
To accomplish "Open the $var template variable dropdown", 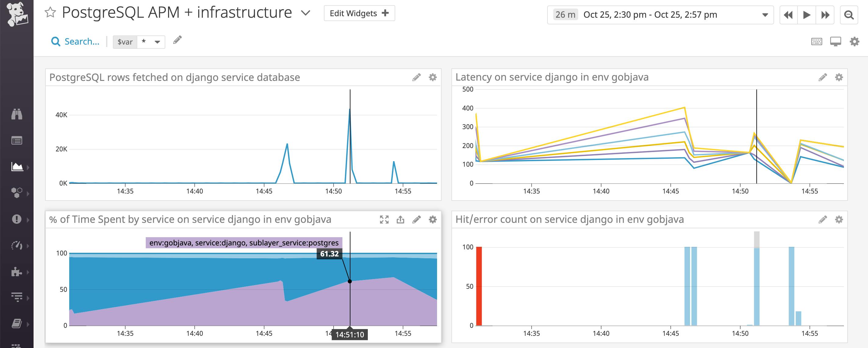I will [157, 42].
